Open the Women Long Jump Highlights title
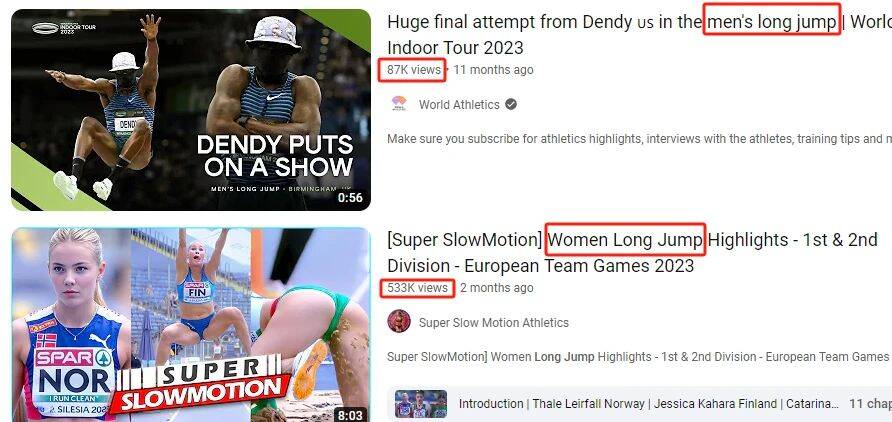This screenshot has width=892, height=422. point(632,253)
